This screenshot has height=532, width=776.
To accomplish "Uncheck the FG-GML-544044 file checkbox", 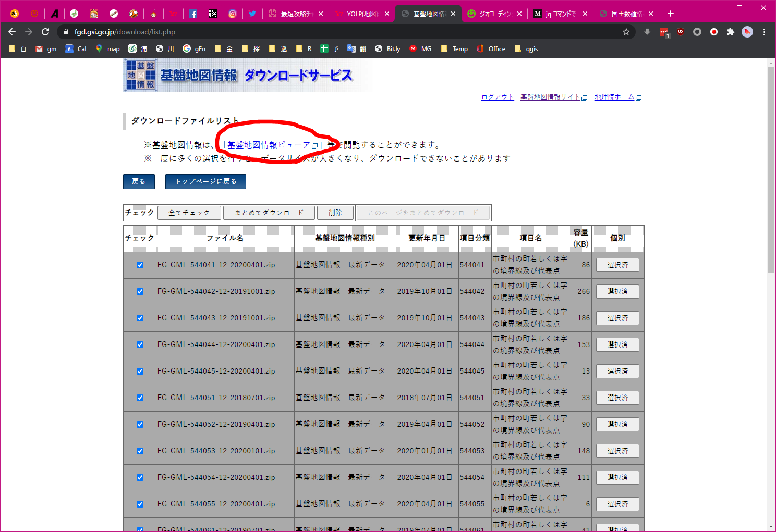I will point(140,344).
